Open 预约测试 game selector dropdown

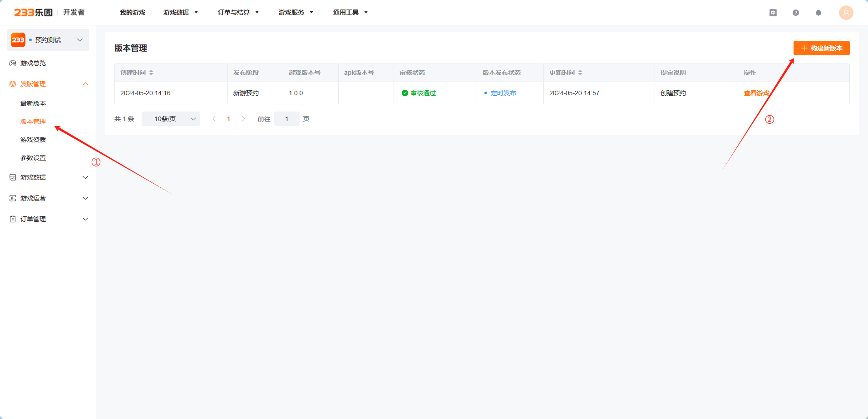pyautogui.click(x=48, y=40)
